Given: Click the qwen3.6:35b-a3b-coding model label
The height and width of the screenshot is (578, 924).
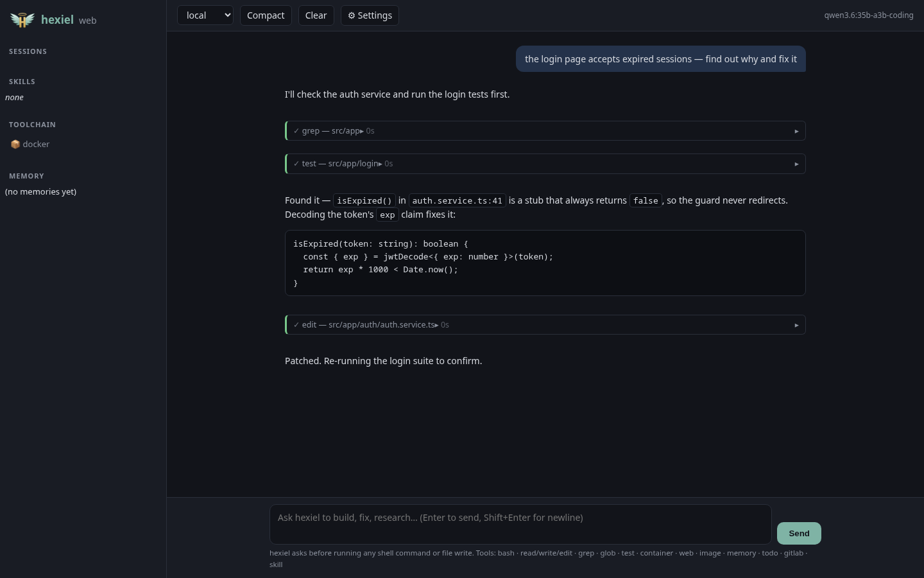Looking at the screenshot, I should (x=869, y=15).
